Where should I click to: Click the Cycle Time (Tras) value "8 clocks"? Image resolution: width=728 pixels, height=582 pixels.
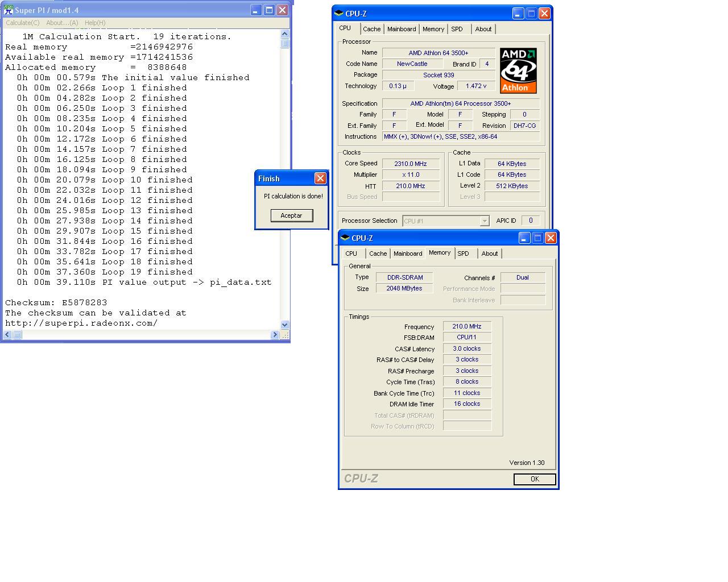(x=467, y=381)
